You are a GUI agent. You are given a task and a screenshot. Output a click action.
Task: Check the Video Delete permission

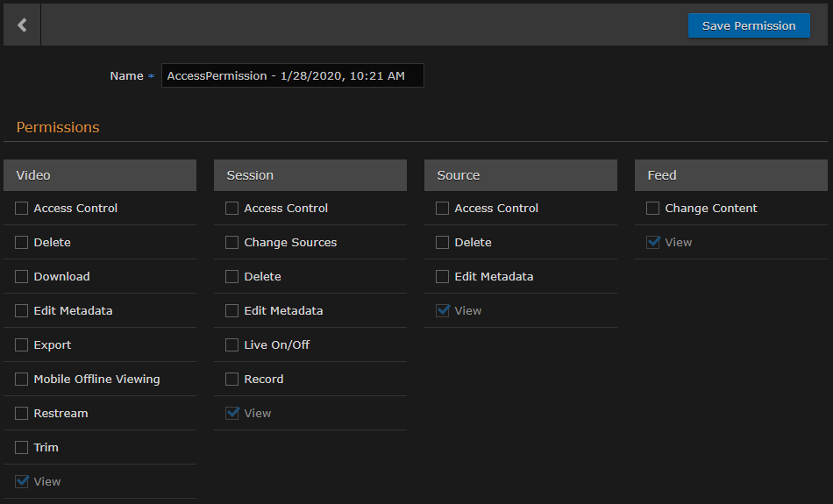[22, 243]
